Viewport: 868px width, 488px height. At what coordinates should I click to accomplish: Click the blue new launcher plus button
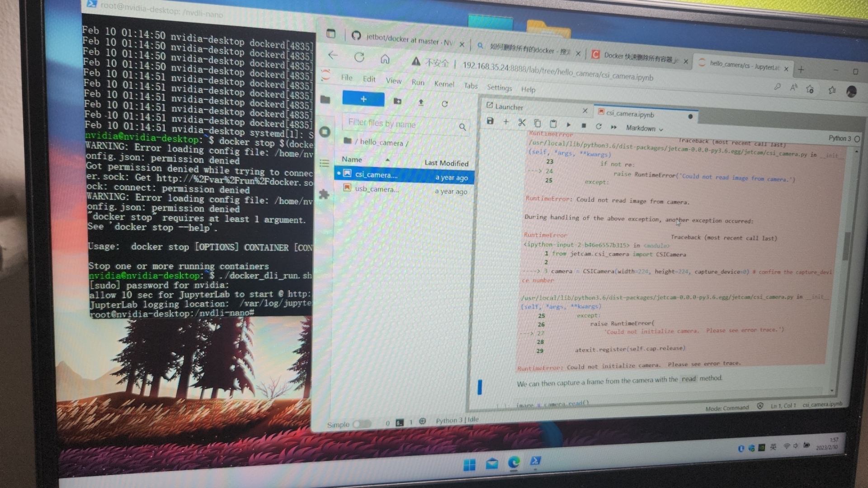pyautogui.click(x=363, y=99)
